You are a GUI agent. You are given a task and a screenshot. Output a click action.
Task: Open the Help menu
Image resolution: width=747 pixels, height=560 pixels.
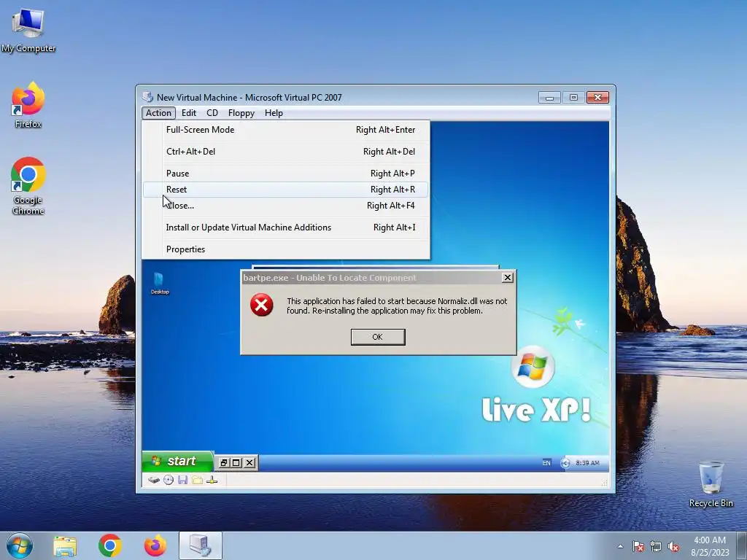coord(274,113)
